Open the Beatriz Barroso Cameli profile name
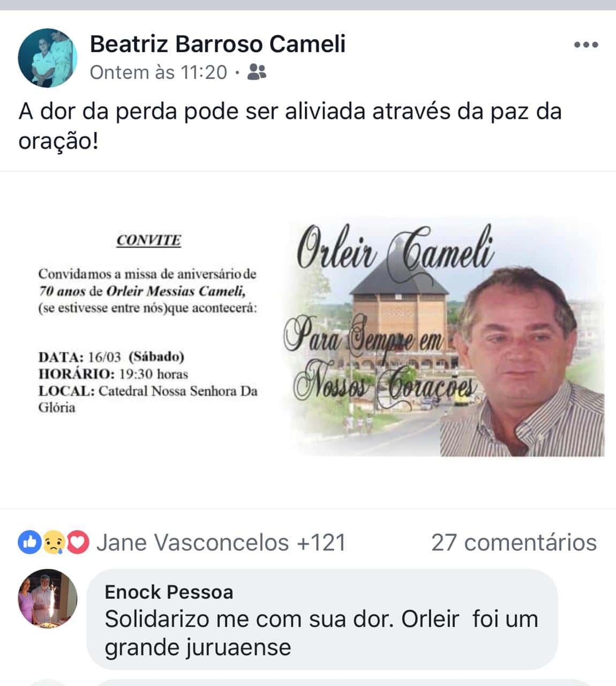This screenshot has width=616, height=686. [217, 44]
